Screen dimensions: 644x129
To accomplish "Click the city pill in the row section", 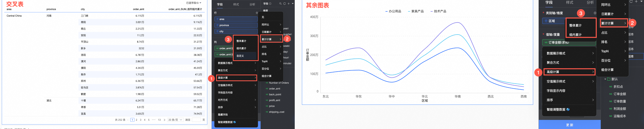I will [x=236, y=31].
